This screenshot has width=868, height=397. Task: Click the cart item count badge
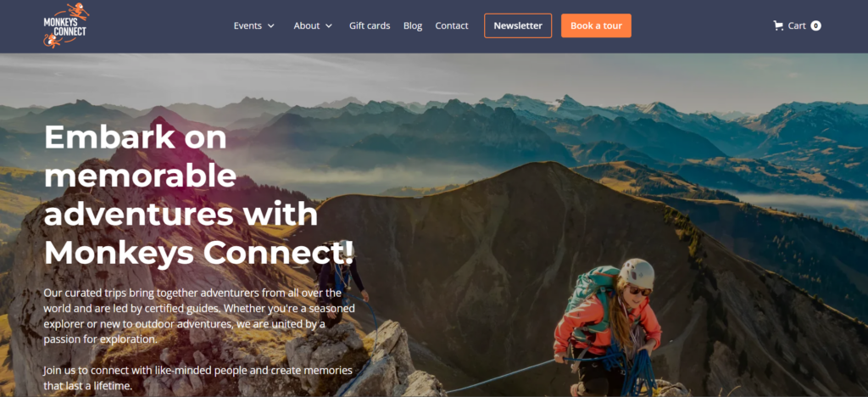tap(816, 25)
